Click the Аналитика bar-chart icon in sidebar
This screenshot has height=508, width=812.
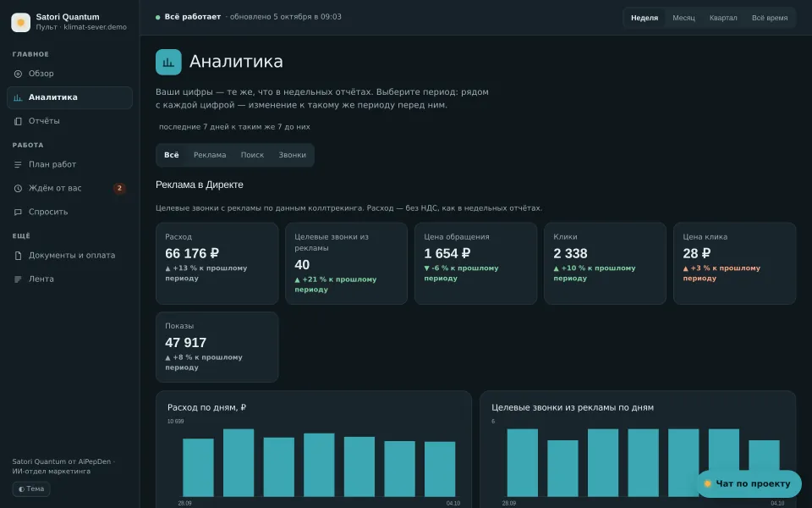click(x=18, y=97)
